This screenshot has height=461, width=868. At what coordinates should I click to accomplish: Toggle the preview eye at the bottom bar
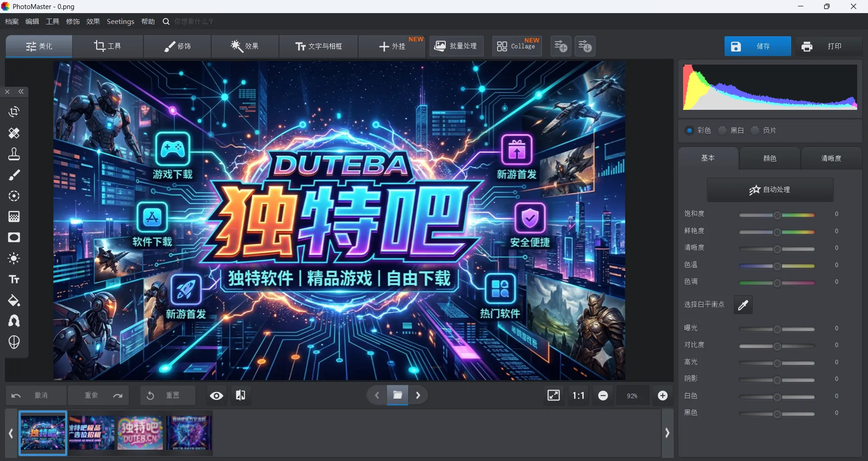coord(216,395)
